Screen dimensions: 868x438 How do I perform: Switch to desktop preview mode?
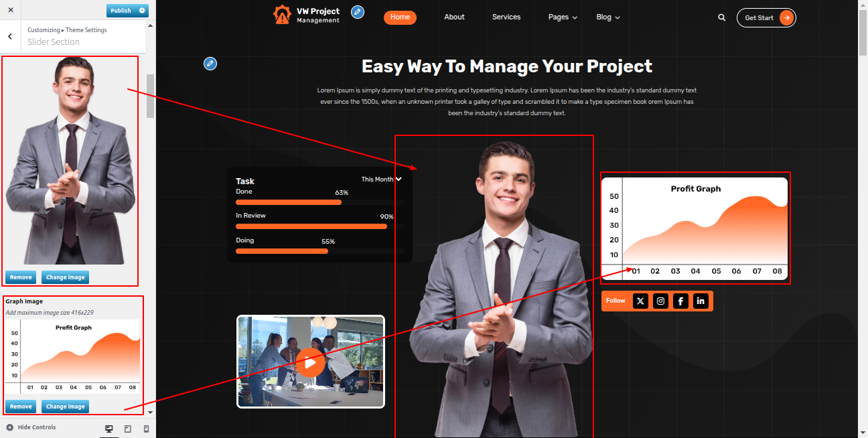click(x=109, y=429)
